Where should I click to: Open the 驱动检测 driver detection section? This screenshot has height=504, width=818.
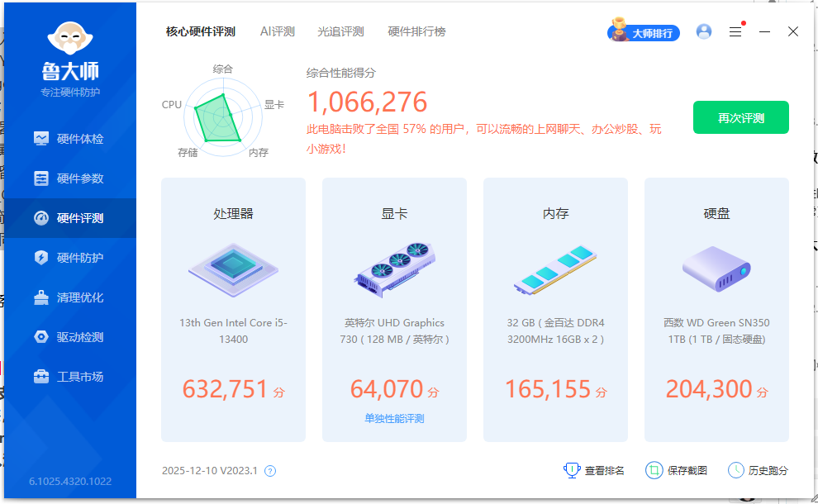tap(69, 337)
